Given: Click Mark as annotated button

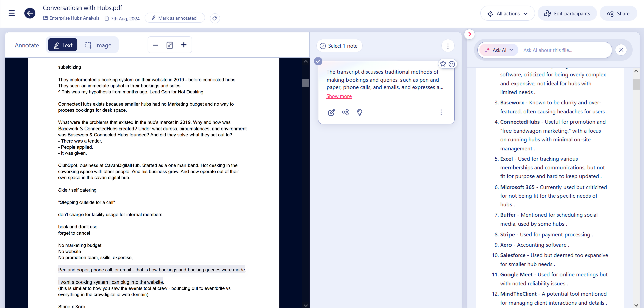Looking at the screenshot, I should pos(174,18).
